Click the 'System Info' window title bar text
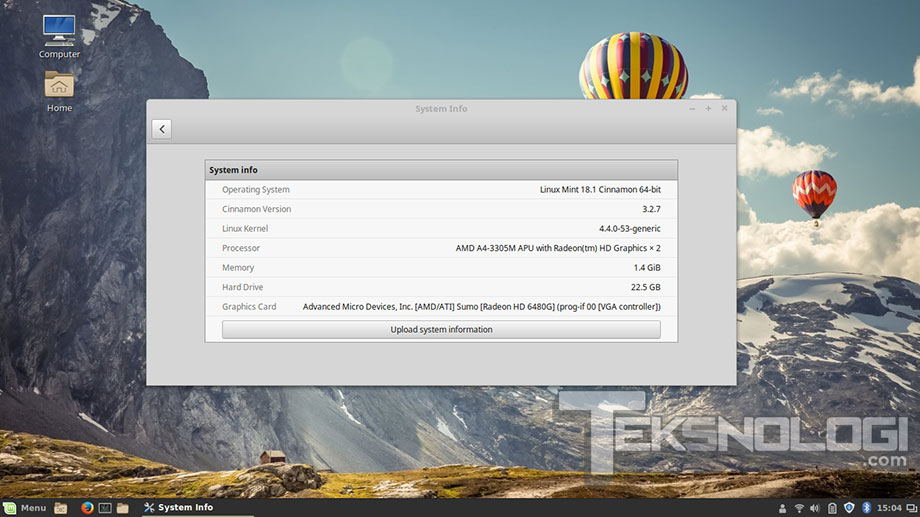The height and width of the screenshot is (517, 920). [x=441, y=109]
